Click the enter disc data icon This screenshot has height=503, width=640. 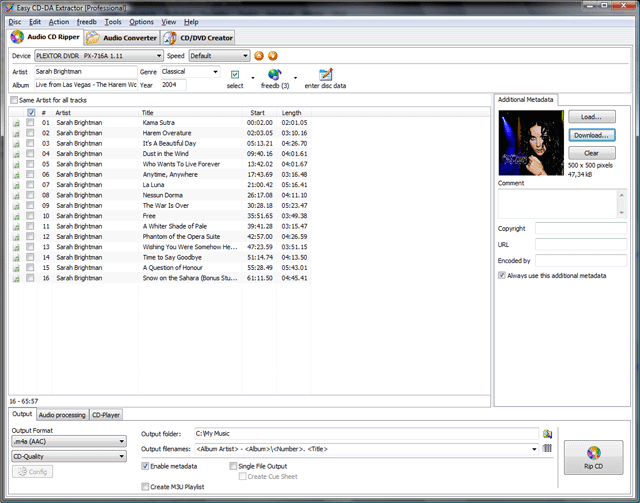click(325, 74)
